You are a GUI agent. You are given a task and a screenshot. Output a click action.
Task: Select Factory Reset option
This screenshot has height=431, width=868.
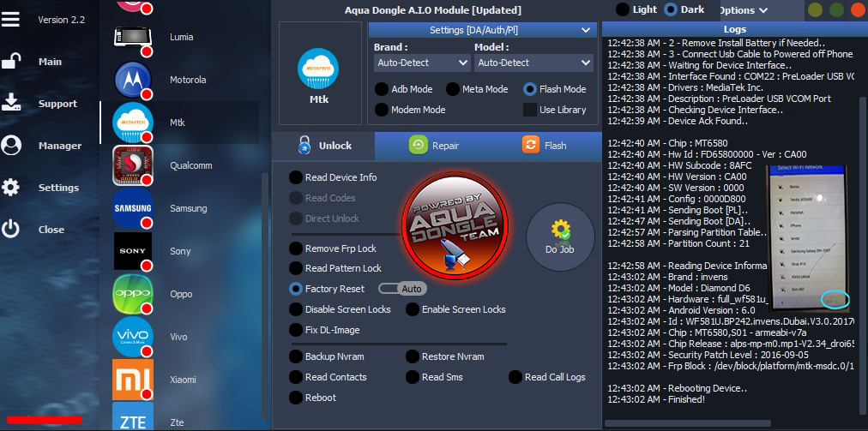296,289
